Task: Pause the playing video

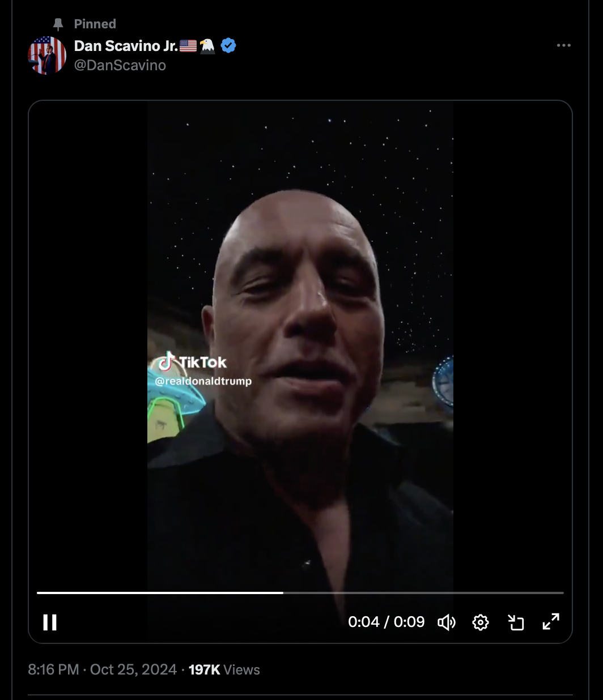Action: tap(50, 622)
